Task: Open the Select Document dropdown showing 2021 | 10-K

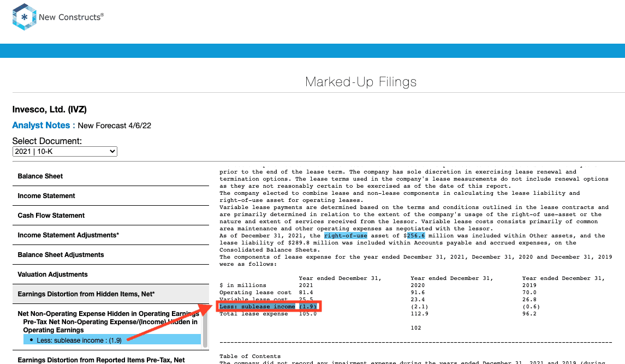Action: point(64,152)
